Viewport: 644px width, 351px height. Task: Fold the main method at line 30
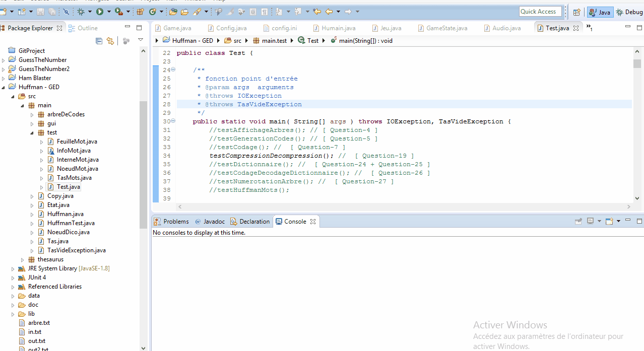(173, 121)
